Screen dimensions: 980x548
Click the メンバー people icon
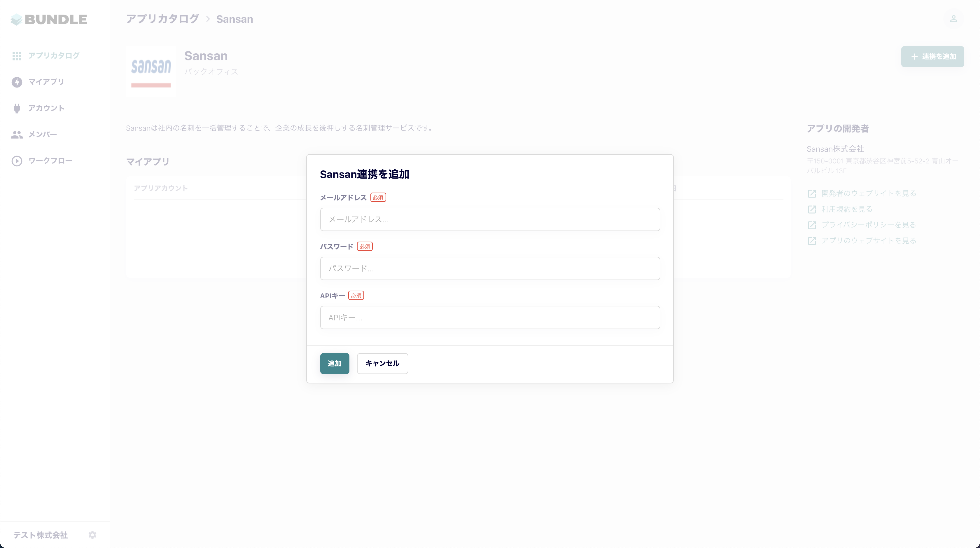17,135
